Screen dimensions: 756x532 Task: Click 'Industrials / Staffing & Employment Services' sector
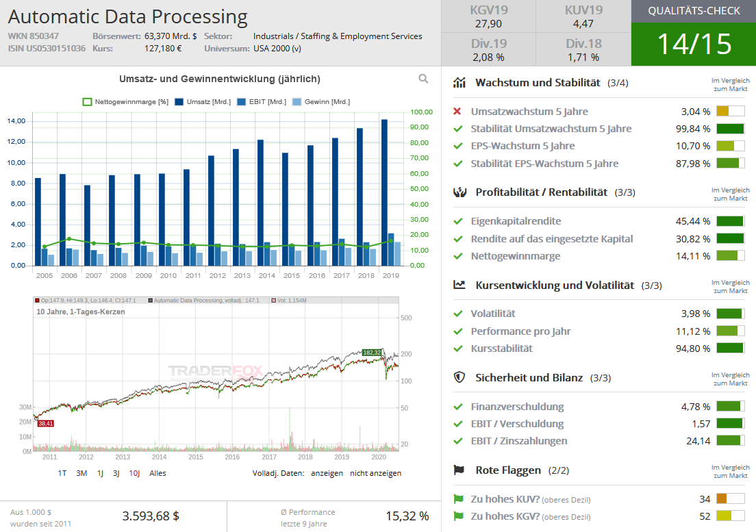pos(338,36)
